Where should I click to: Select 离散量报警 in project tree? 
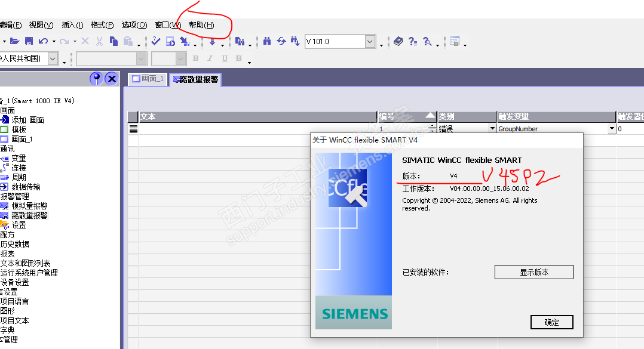point(29,215)
